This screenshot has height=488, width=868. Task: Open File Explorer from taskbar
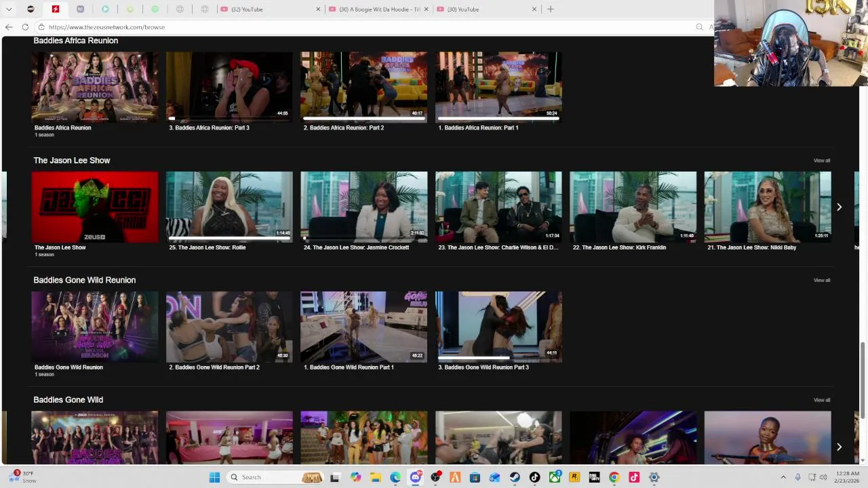(x=375, y=477)
